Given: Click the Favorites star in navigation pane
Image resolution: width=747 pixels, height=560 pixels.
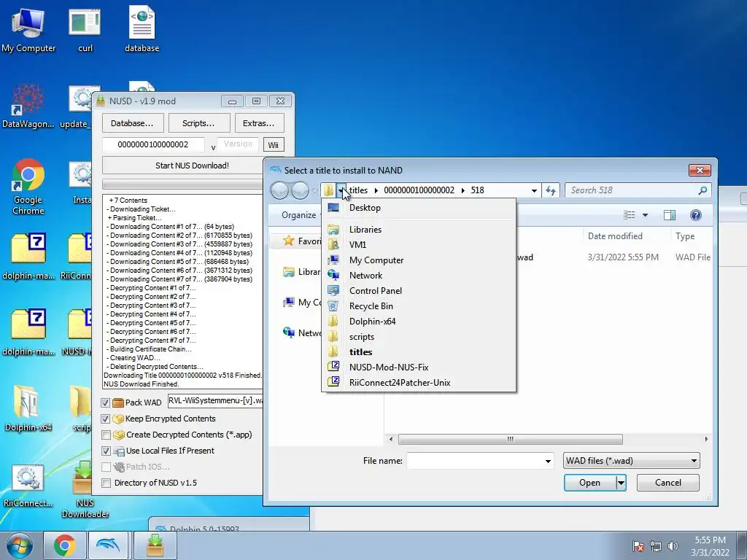Looking at the screenshot, I should coord(288,241).
